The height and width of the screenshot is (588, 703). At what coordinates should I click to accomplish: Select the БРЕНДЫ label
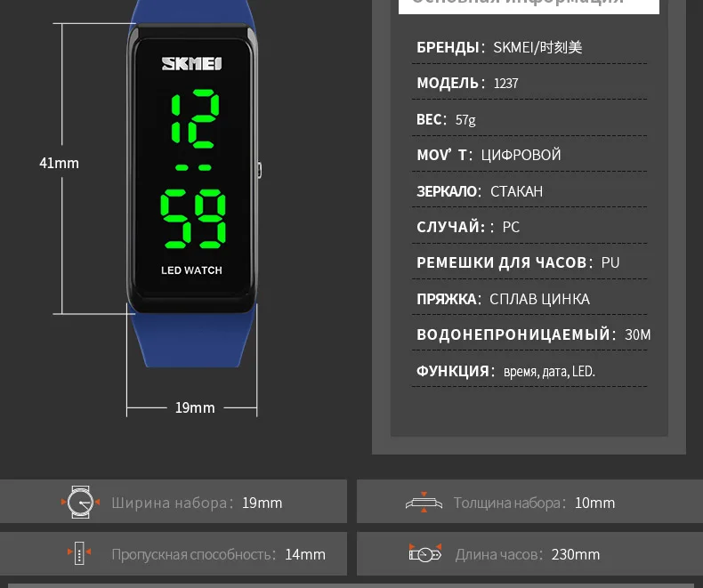click(x=448, y=47)
